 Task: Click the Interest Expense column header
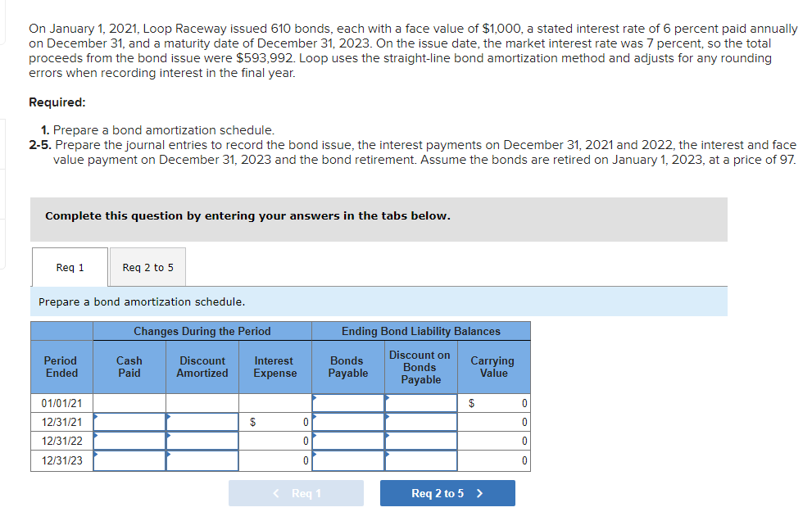tap(275, 367)
